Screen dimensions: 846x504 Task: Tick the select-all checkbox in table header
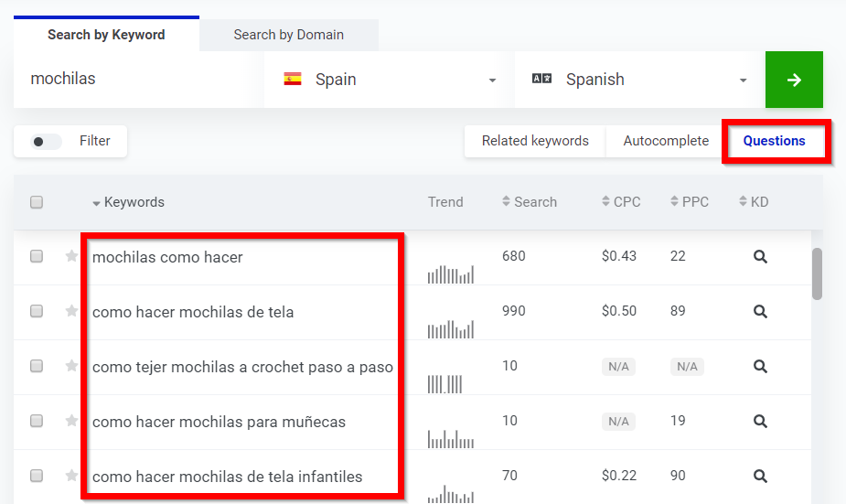37,202
